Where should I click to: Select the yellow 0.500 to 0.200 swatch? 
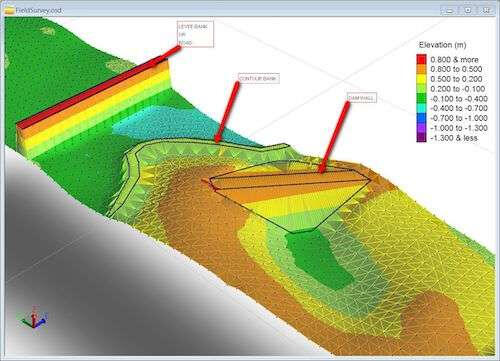click(x=421, y=79)
